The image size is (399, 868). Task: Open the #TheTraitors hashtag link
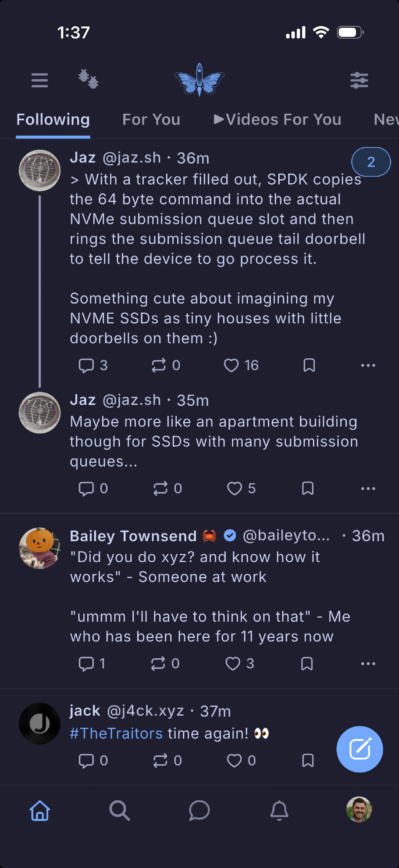tap(116, 733)
